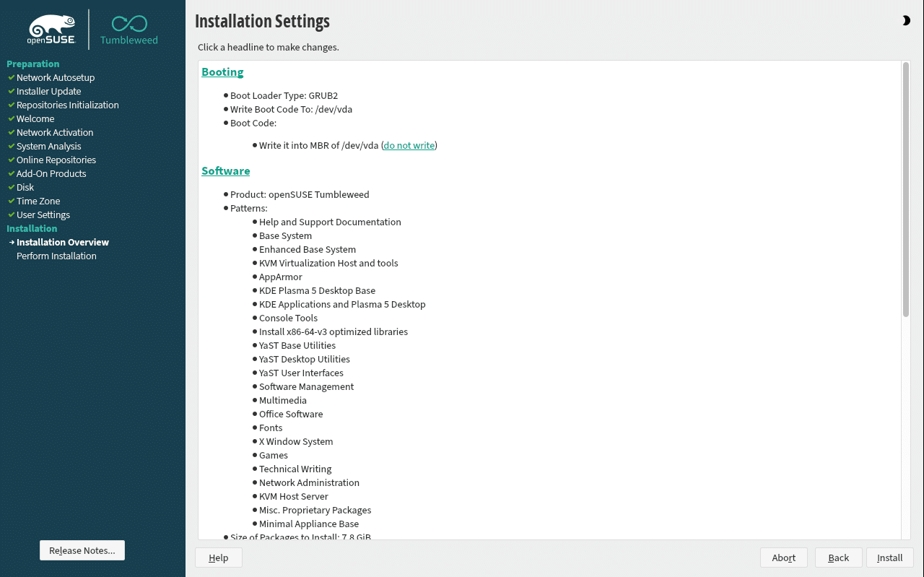Abort the installation
Viewport: 924px width, 577px height.
click(x=784, y=558)
